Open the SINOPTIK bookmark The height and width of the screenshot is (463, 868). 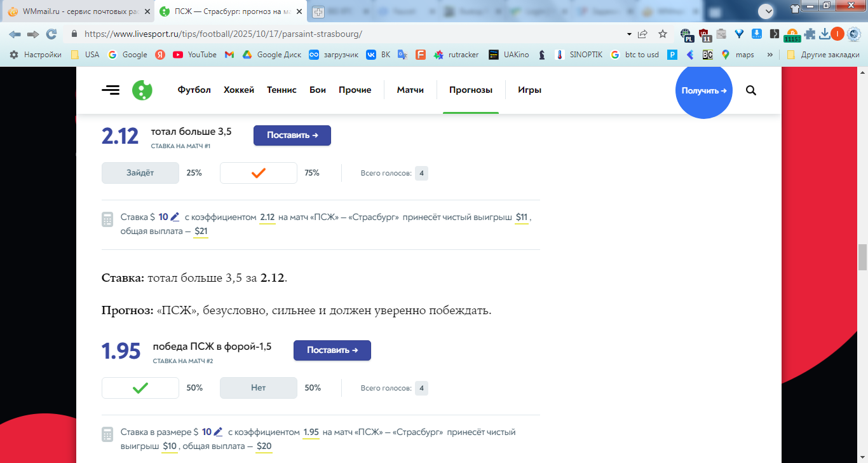(x=579, y=55)
